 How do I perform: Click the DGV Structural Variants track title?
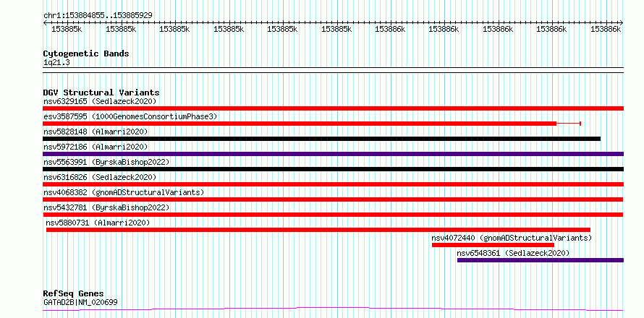click(101, 93)
